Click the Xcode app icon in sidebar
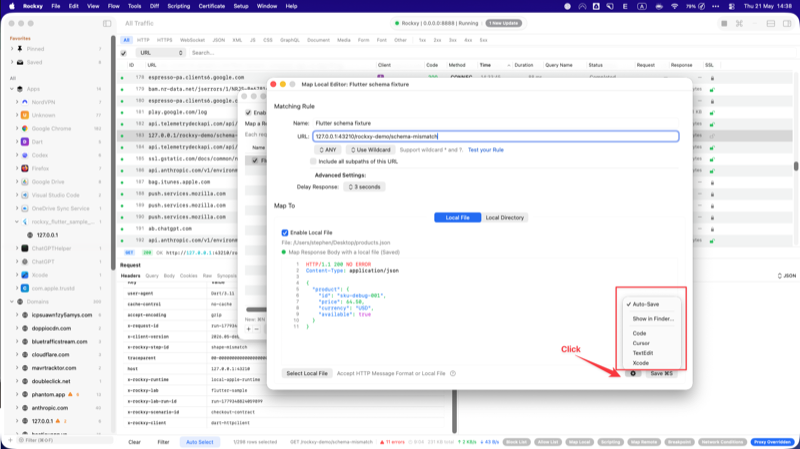Viewport: 800px width, 449px height. [24, 275]
